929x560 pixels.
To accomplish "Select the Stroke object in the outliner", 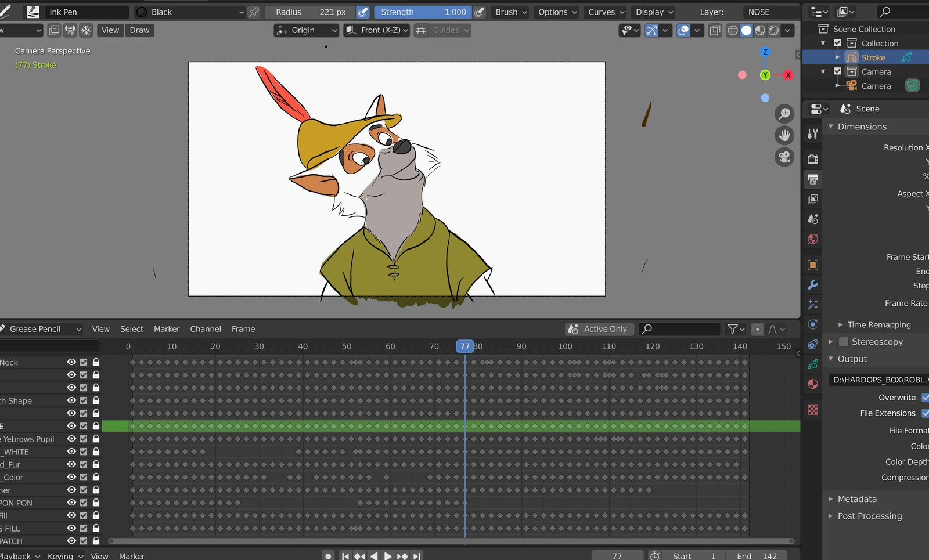I will click(x=873, y=57).
